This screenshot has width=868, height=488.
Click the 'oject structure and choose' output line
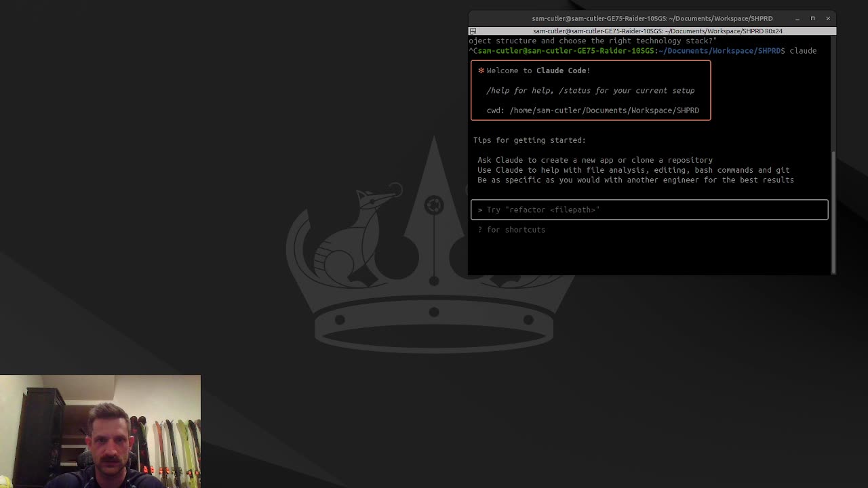click(593, 41)
